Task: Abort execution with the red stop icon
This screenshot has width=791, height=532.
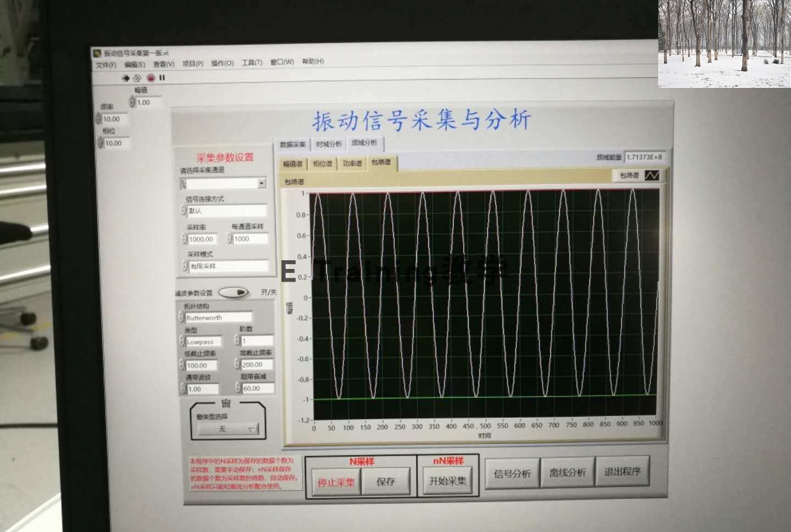Action: pos(152,79)
